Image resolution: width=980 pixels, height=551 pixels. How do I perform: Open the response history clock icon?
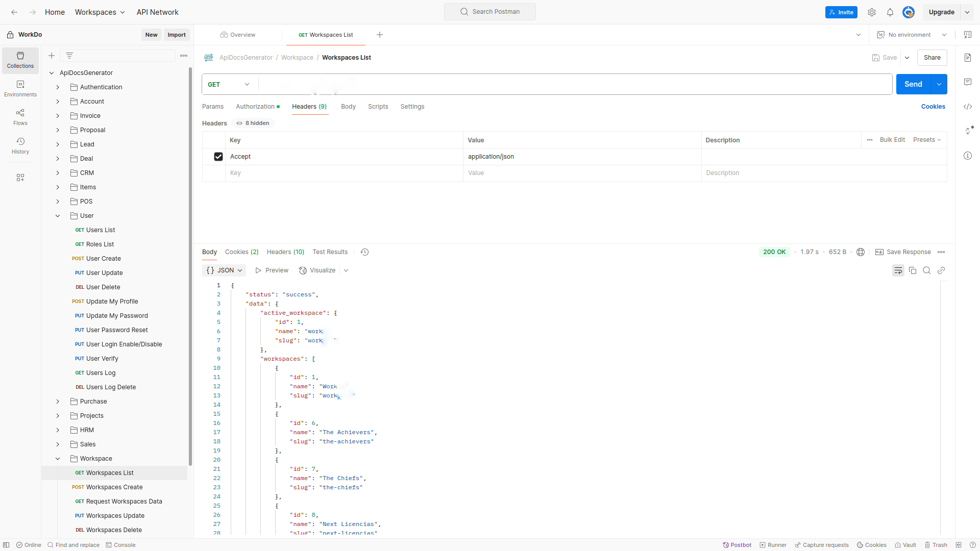point(364,252)
